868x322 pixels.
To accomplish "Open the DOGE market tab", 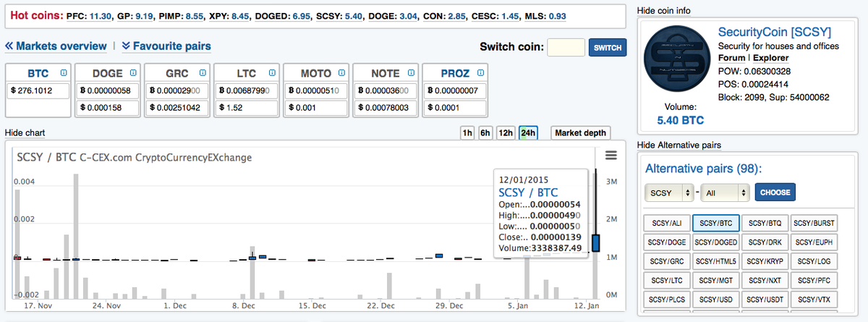I will 108,74.
